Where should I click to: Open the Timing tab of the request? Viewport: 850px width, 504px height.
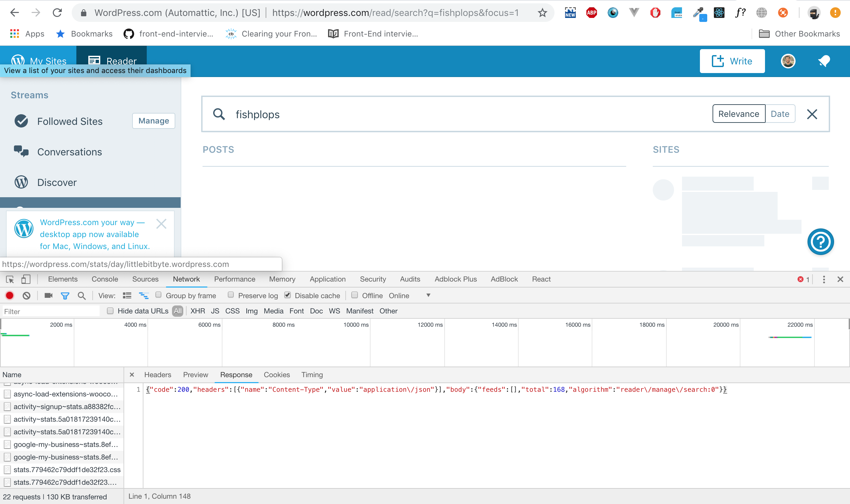(312, 375)
